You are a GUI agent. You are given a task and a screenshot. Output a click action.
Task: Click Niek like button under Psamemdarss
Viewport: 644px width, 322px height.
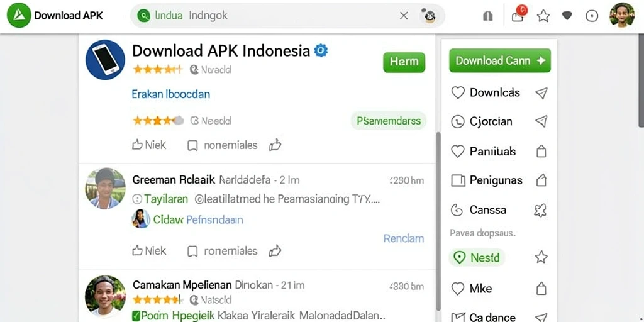click(149, 145)
